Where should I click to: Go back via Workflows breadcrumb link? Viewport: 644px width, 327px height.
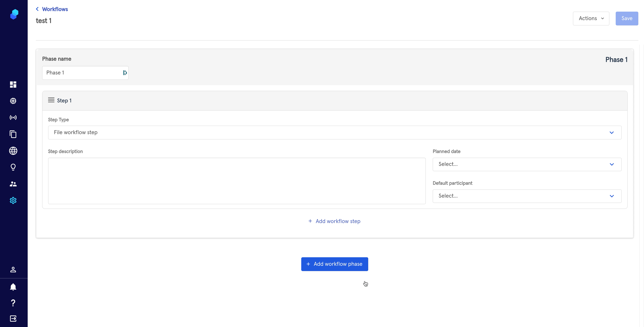pyautogui.click(x=55, y=9)
